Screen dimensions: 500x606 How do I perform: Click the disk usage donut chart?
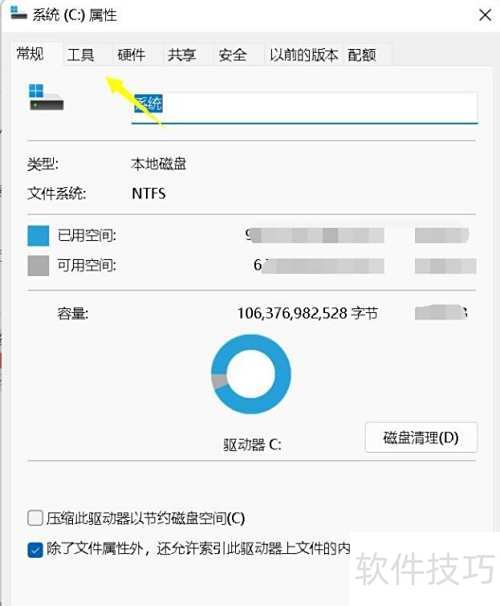tap(251, 374)
